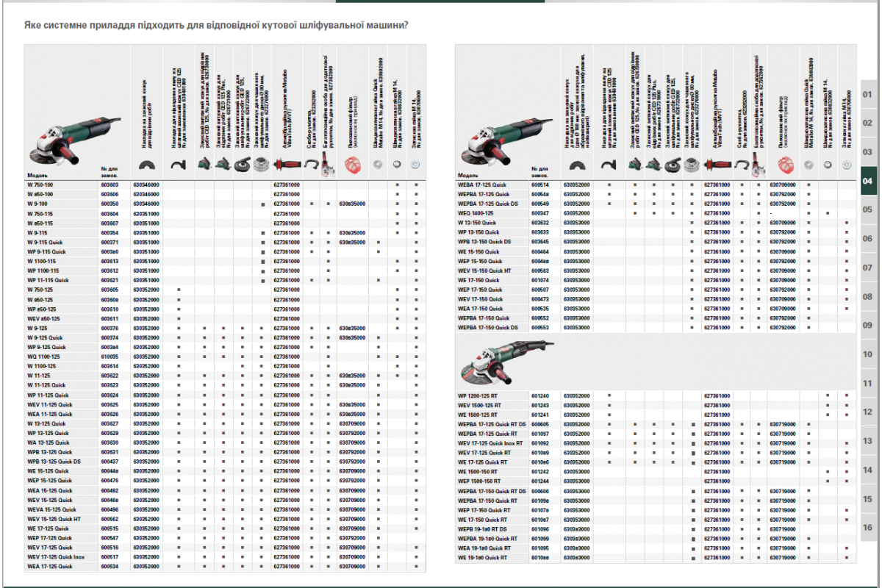Switch to section tab 16
This screenshot has width=882, height=588.
867,528
